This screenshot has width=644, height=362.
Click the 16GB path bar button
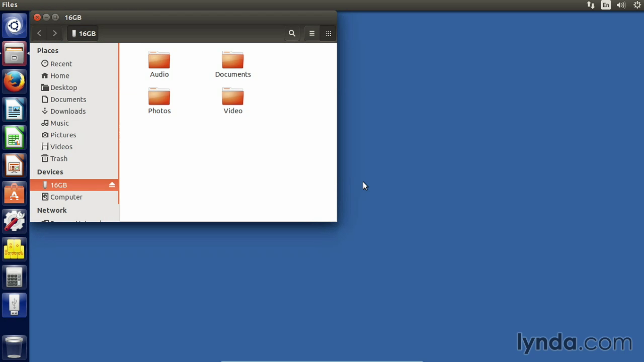(x=84, y=33)
